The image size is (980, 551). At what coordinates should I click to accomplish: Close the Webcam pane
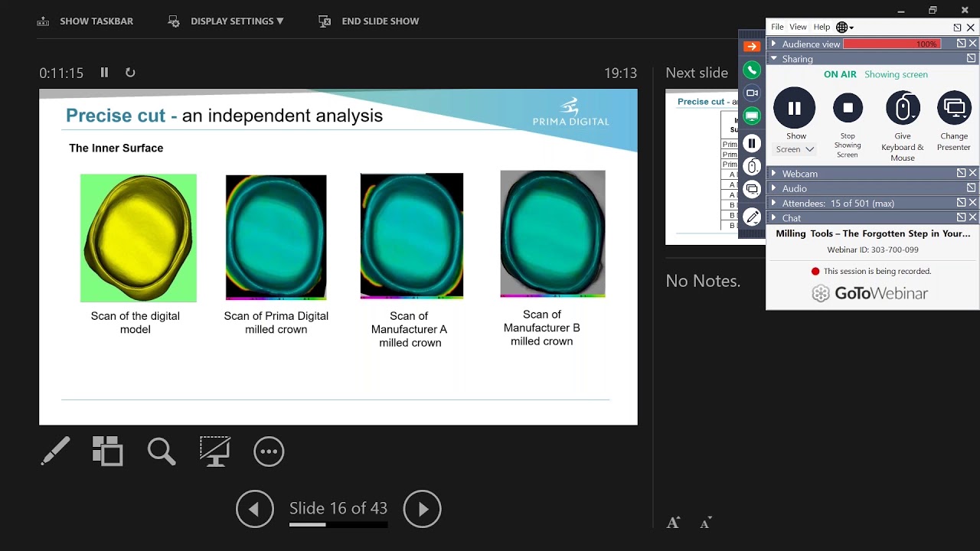click(x=972, y=174)
